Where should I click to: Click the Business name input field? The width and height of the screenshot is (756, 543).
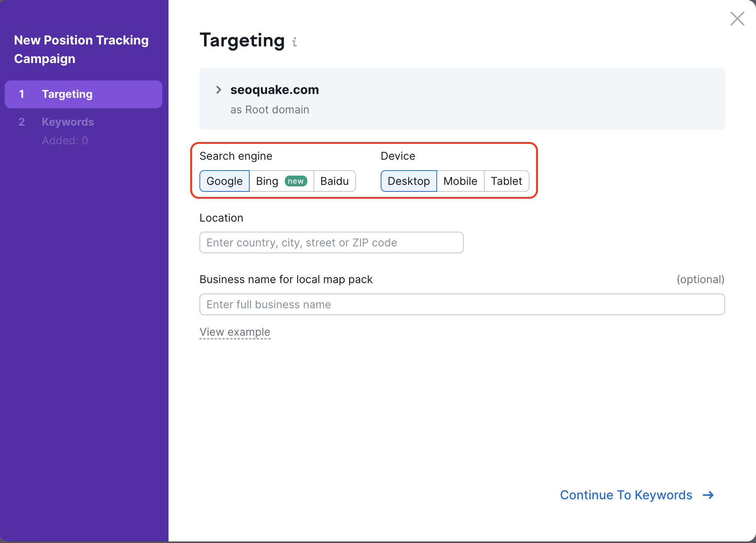[x=462, y=305]
